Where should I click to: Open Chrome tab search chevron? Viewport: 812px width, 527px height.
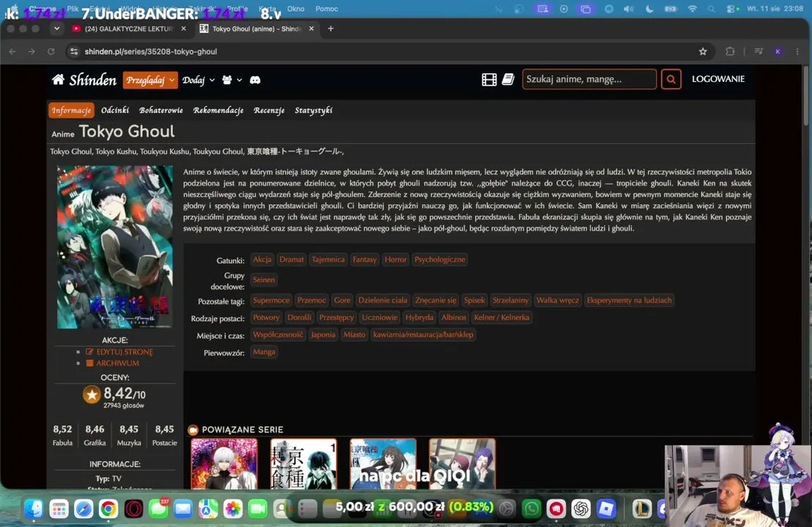click(x=56, y=29)
